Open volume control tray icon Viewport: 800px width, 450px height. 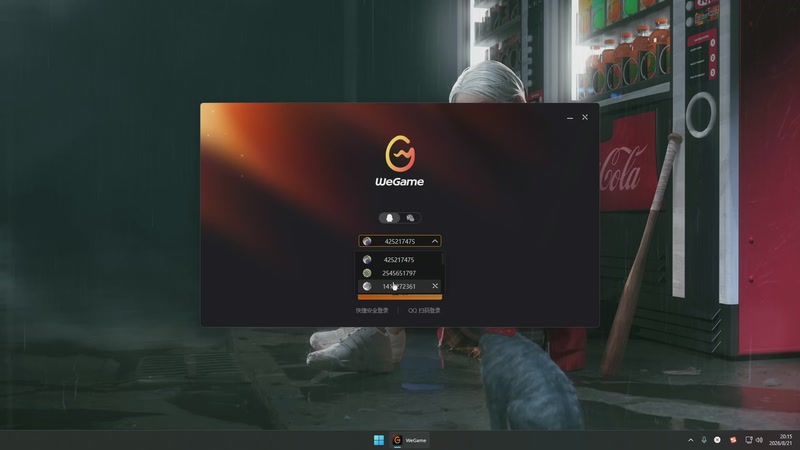coord(759,440)
